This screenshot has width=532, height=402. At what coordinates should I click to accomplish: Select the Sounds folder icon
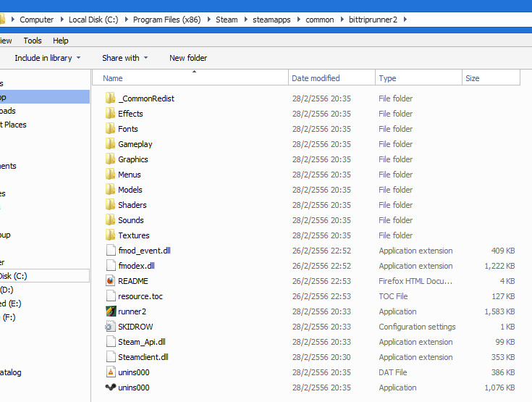(110, 220)
